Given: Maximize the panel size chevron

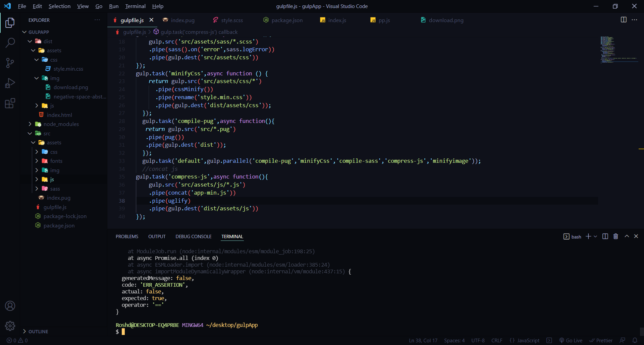Looking at the screenshot, I should (627, 236).
